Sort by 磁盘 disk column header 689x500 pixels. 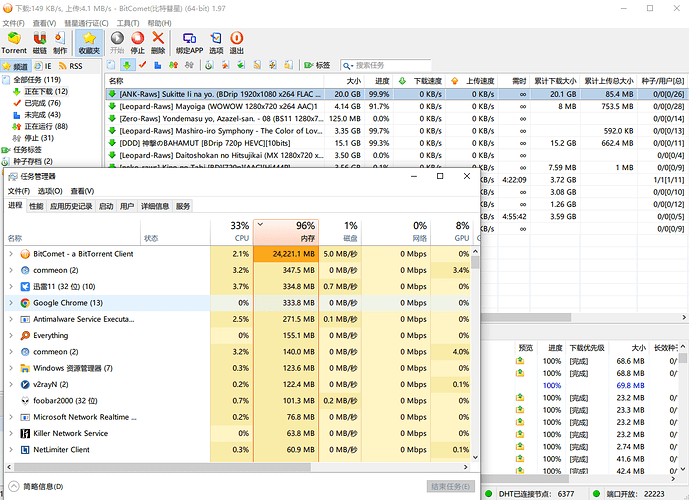click(x=340, y=232)
